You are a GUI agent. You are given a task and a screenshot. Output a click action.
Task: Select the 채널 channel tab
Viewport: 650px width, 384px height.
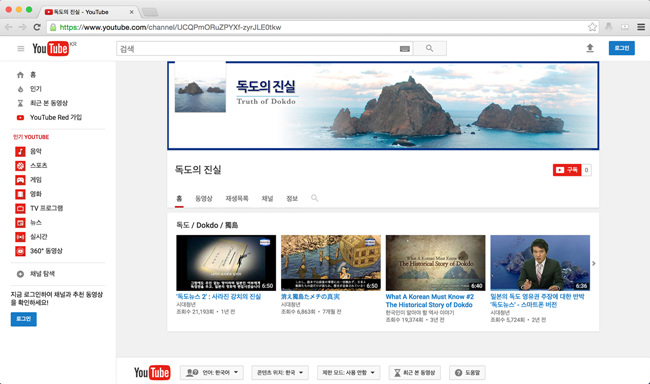(267, 199)
